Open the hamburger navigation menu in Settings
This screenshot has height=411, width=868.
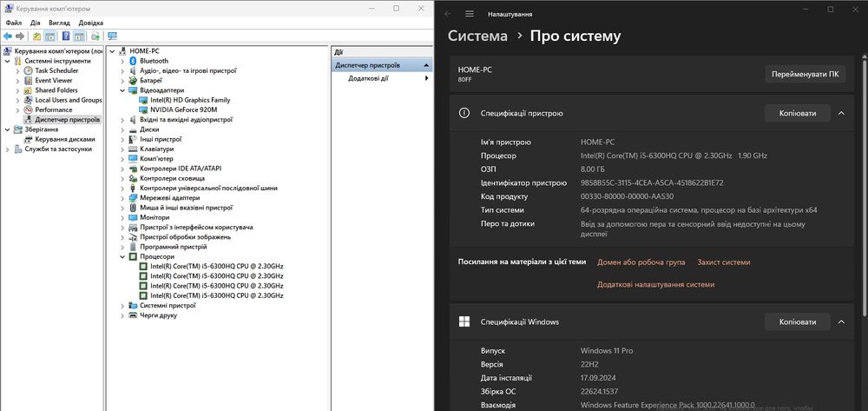click(x=470, y=14)
